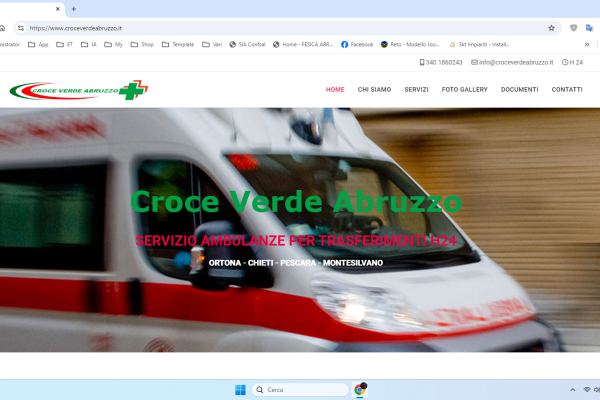The width and height of the screenshot is (600, 400).
Task: Open the SIA Confsal bookmark
Action: [247, 44]
